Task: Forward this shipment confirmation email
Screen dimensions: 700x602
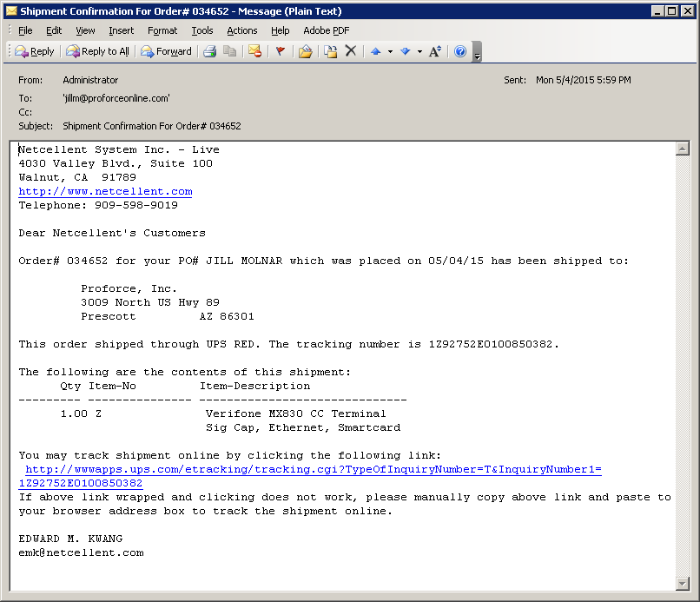Action: (167, 51)
